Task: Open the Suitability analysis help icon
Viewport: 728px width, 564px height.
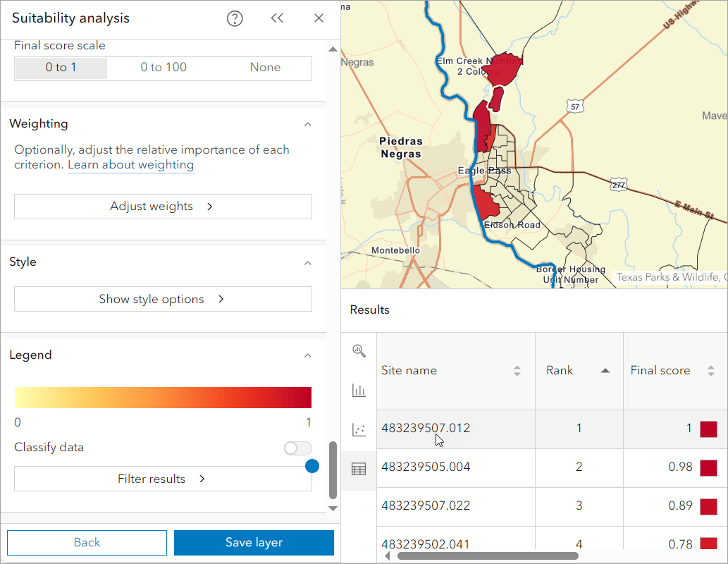Action: [235, 19]
